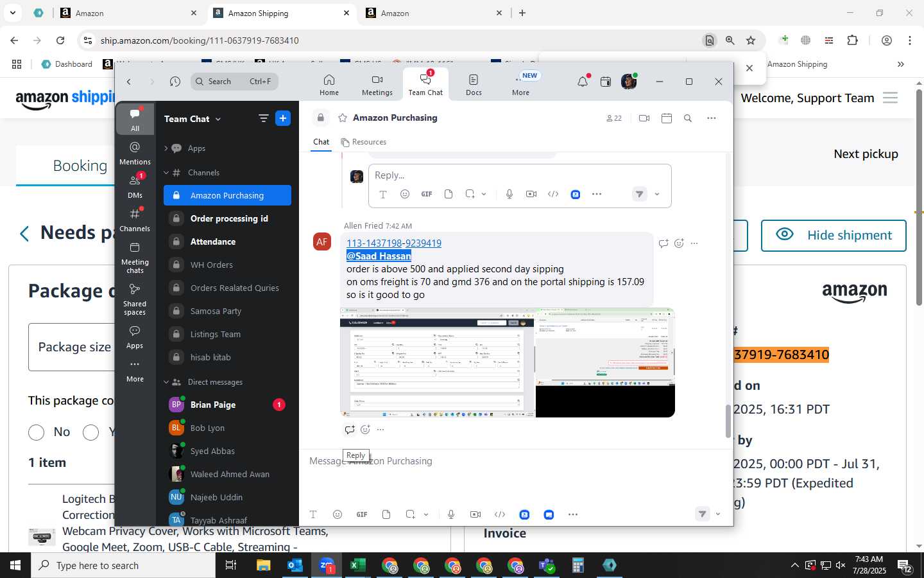Open the More menu in Zoom header
Viewport: 924px width, 578px height.
click(x=520, y=84)
